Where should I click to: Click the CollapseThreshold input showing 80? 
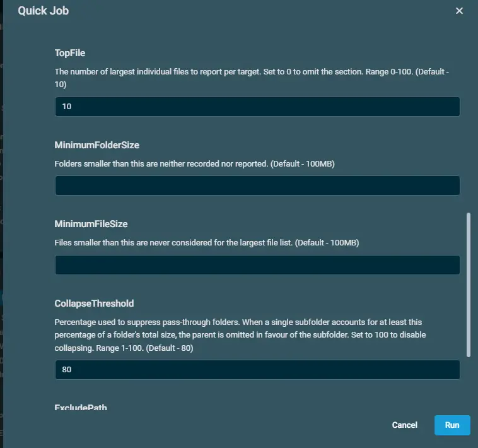coord(257,370)
